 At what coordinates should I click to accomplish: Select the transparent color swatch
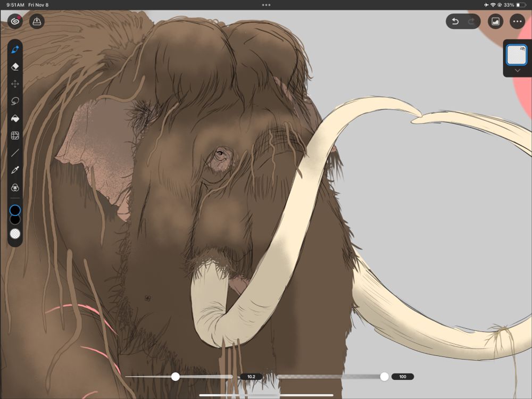tap(15, 234)
